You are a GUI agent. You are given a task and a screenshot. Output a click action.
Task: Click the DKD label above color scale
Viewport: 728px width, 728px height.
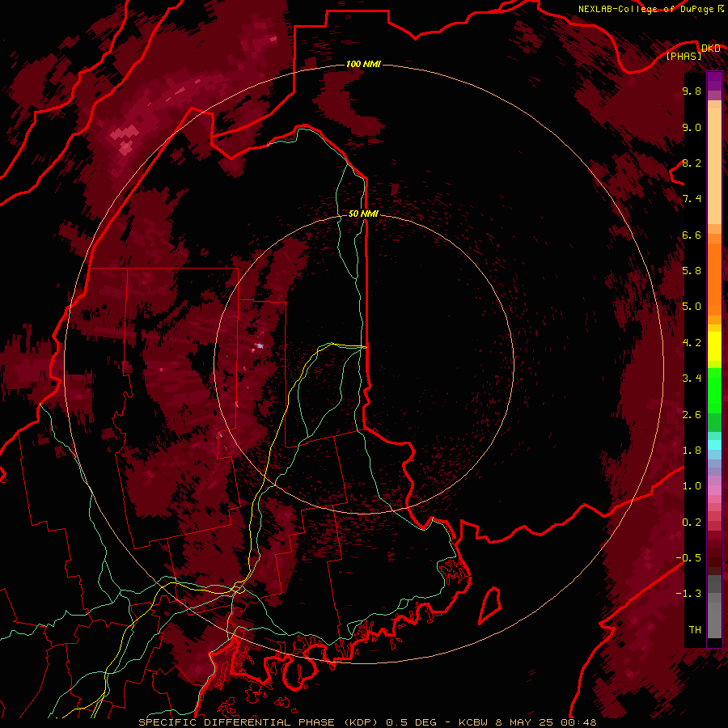pos(711,49)
